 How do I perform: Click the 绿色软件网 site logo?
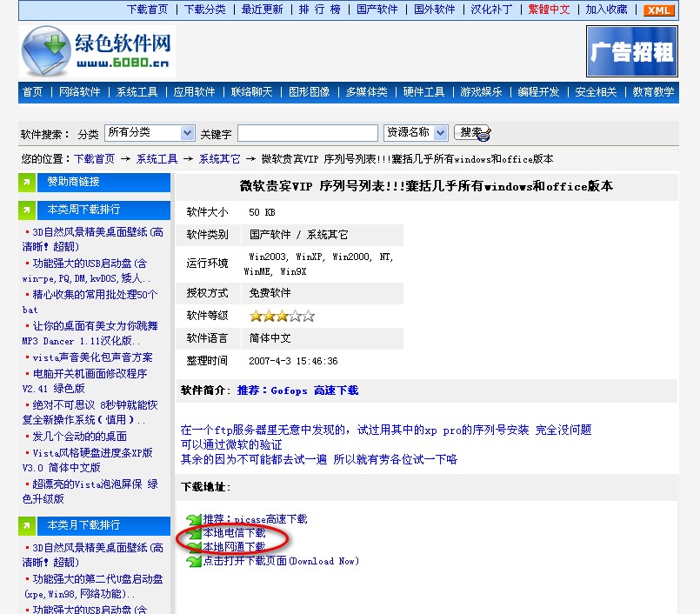pos(97,51)
